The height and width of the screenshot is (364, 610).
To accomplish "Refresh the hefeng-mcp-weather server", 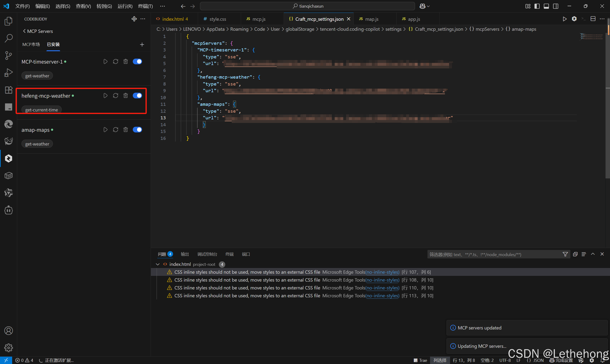I will [x=116, y=96].
